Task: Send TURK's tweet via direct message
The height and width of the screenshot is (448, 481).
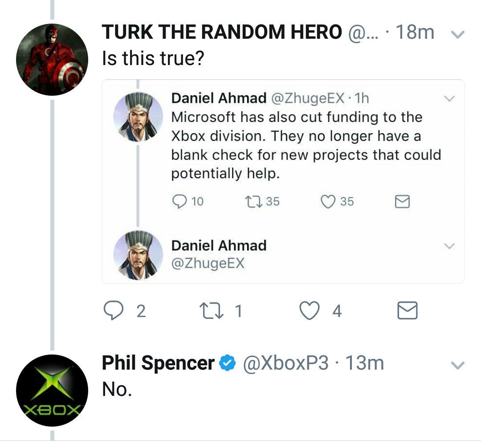Action: [407, 310]
